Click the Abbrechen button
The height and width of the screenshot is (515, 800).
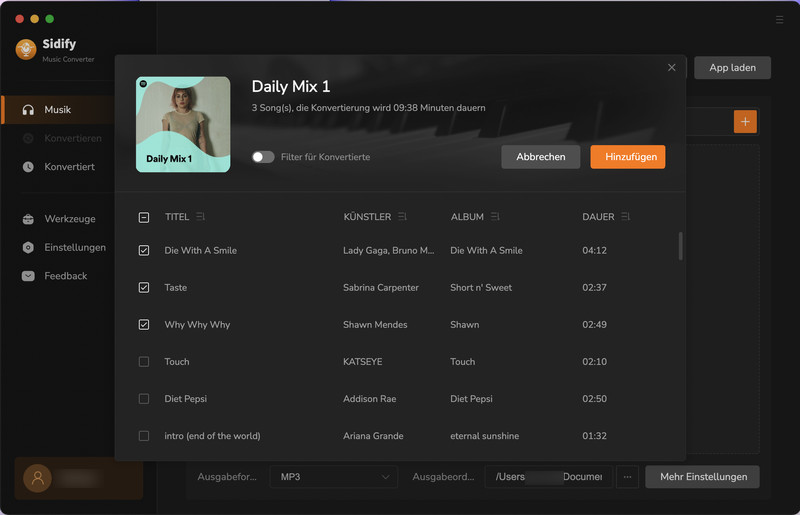point(540,157)
